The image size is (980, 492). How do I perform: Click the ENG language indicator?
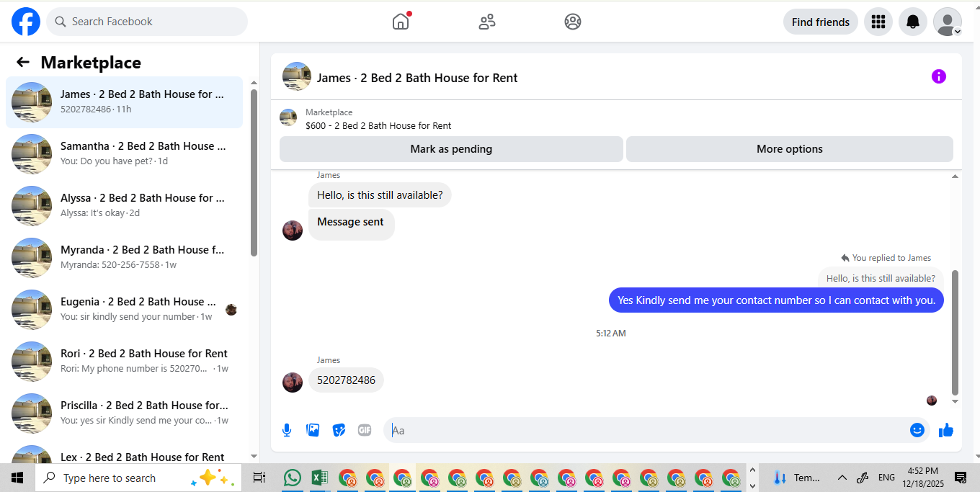pyautogui.click(x=886, y=478)
